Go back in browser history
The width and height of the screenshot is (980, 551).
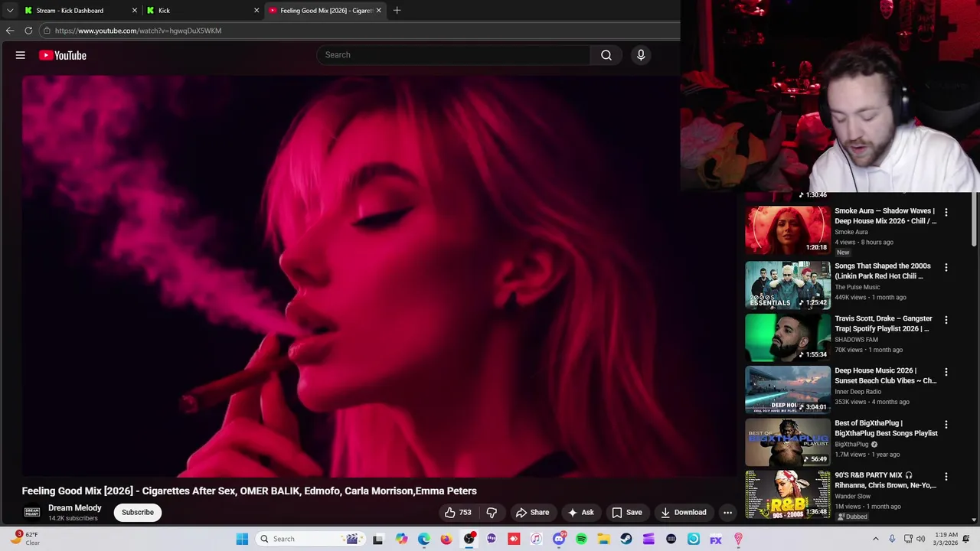coord(10,31)
